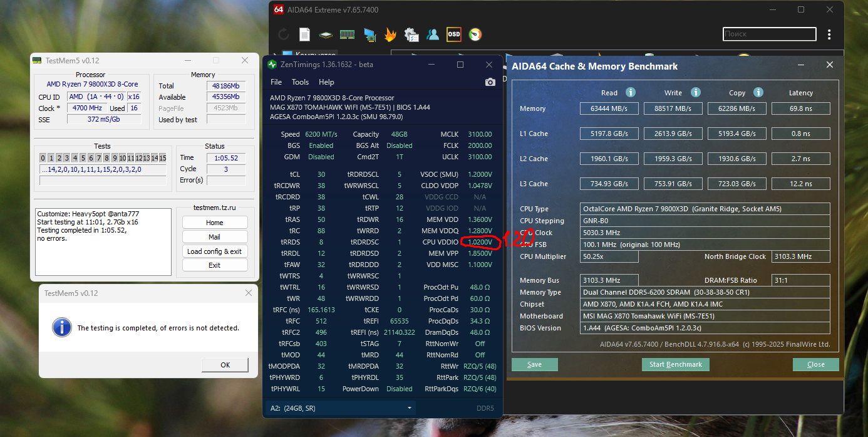Screen dimensions: 868x437
Task: Click the Home button in TestMem5
Action: (215, 223)
